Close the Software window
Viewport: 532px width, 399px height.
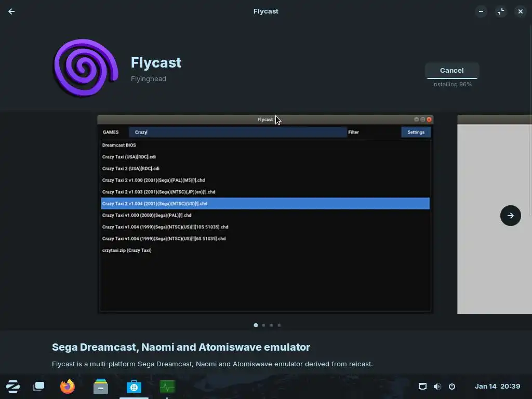coord(521,11)
